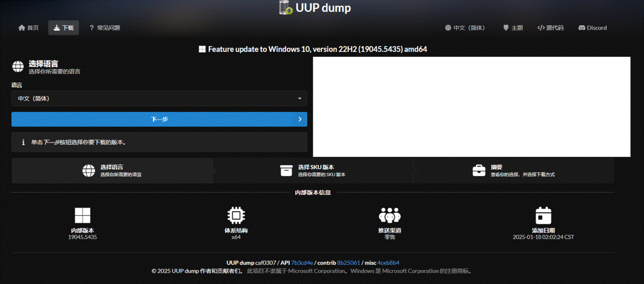Click the home icon beside 首页
The image size is (644, 284).
[x=21, y=28]
